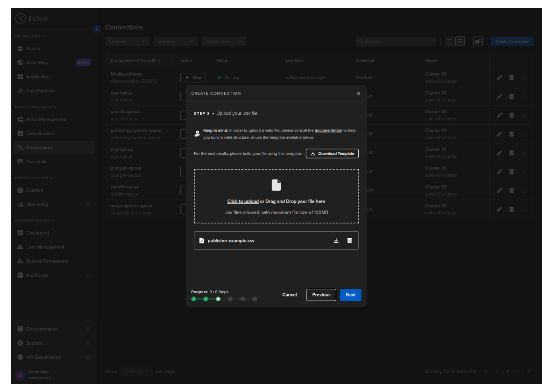Delete the Modbus-Demo connection trash icon
Screen dimensions: 553x392
pyautogui.click(x=511, y=78)
